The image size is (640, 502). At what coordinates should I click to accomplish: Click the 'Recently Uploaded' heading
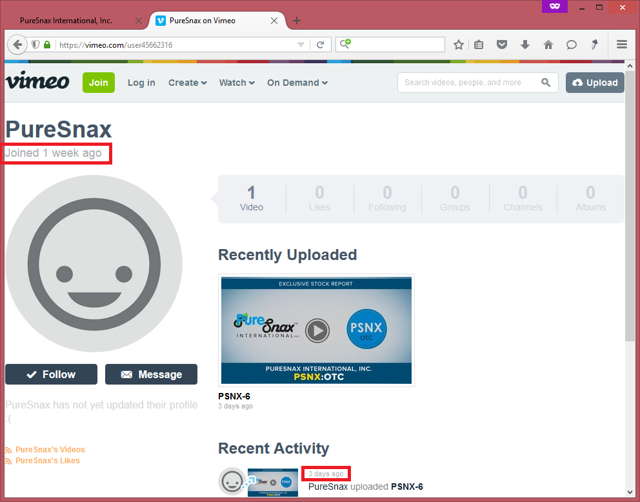point(287,255)
